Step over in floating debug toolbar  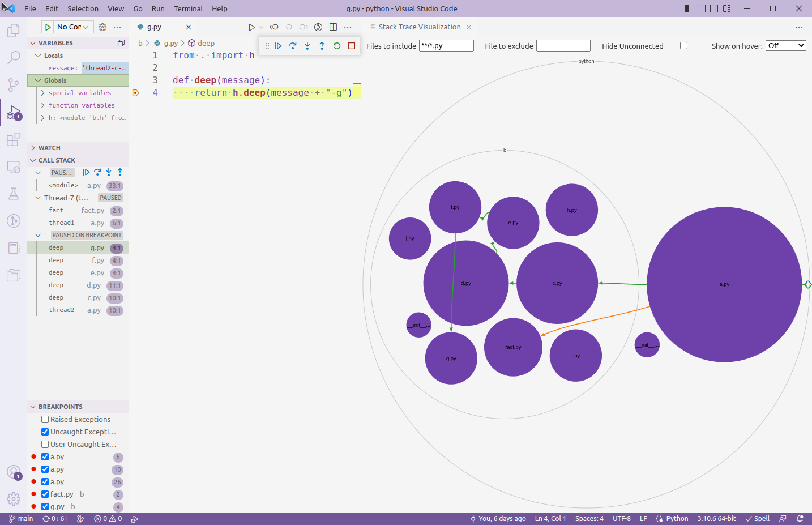click(x=293, y=46)
